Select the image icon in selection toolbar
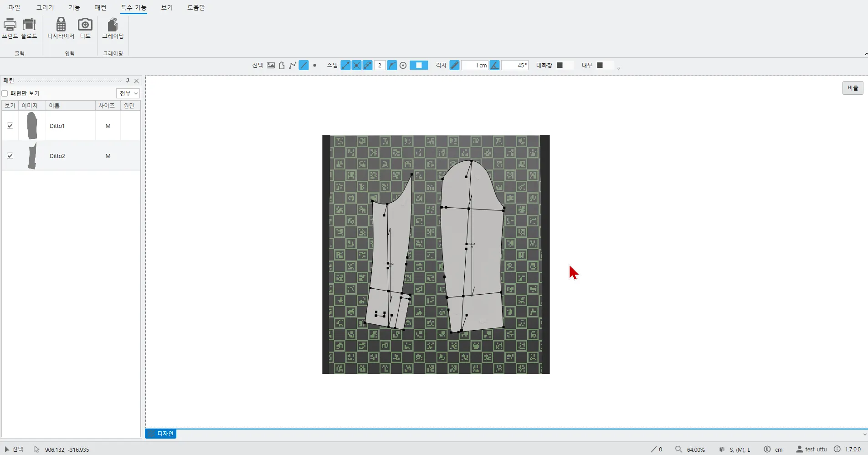Image resolution: width=868 pixels, height=455 pixels. tap(271, 65)
